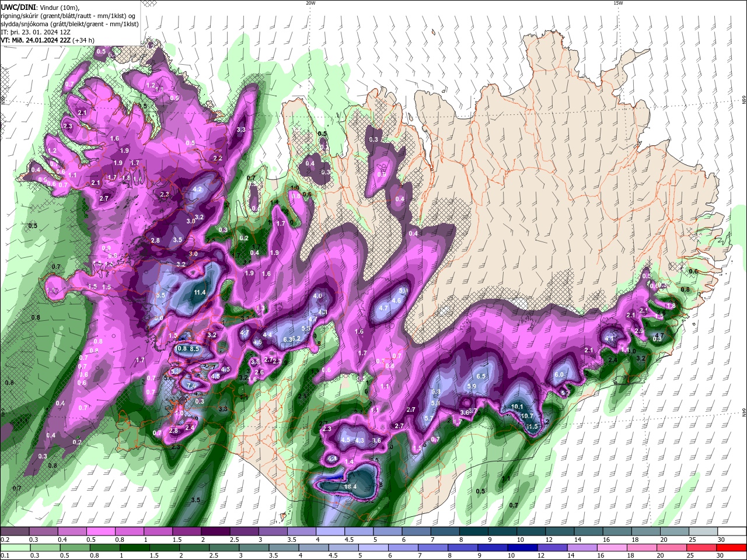
Task: Click the 11.5 precipitation value on the map
Action: coord(532,426)
